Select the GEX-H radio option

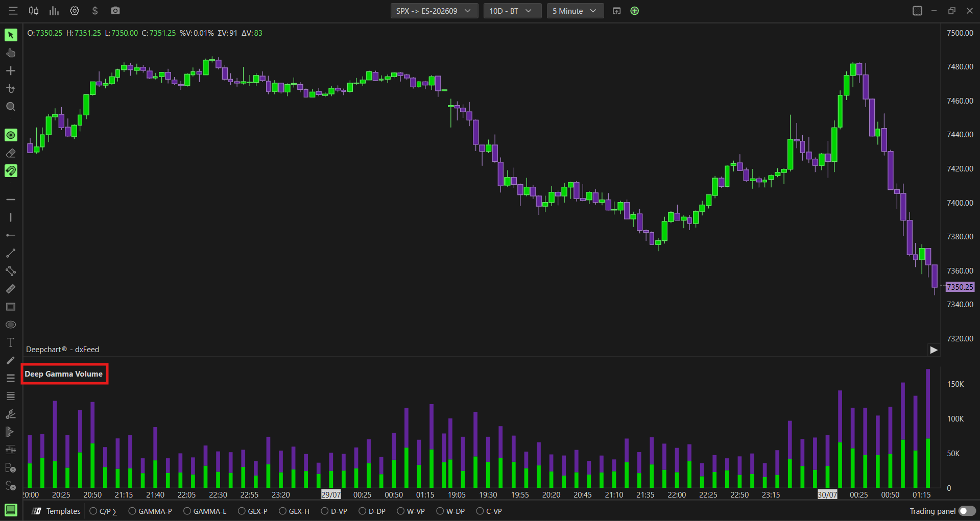[294, 511]
